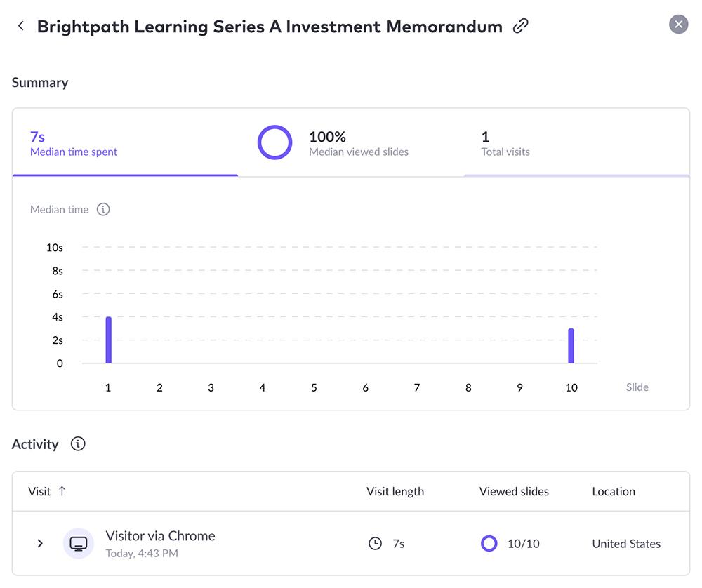The image size is (702, 588).
Task: Click the Visit length column header
Action: [x=395, y=491]
